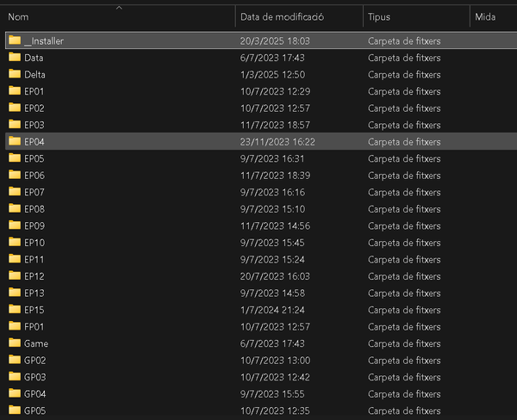Select the _Installer folder icon

(15, 40)
